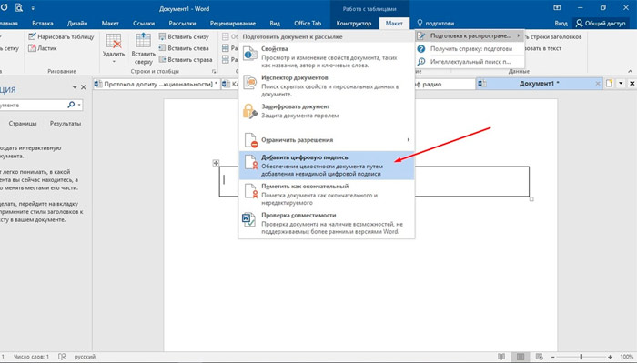Image resolution: width=637 pixels, height=364 pixels.
Task: Click Insert Right (Вставить справа)
Action: pos(186,59)
